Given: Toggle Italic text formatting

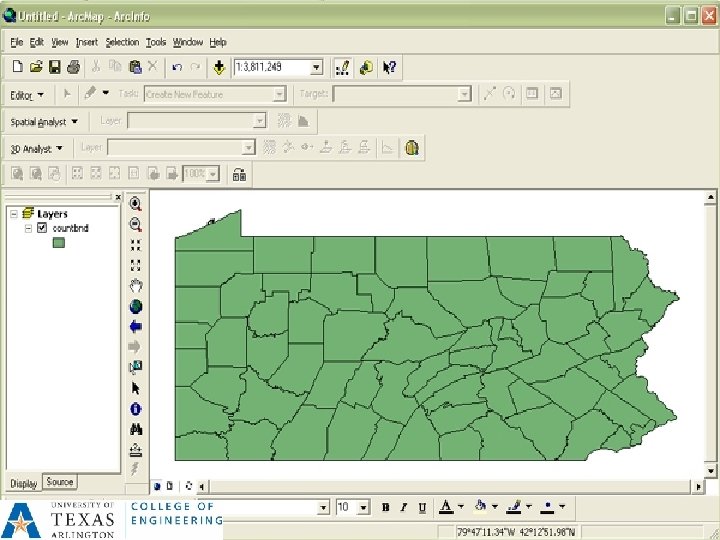Looking at the screenshot, I should click(404, 507).
